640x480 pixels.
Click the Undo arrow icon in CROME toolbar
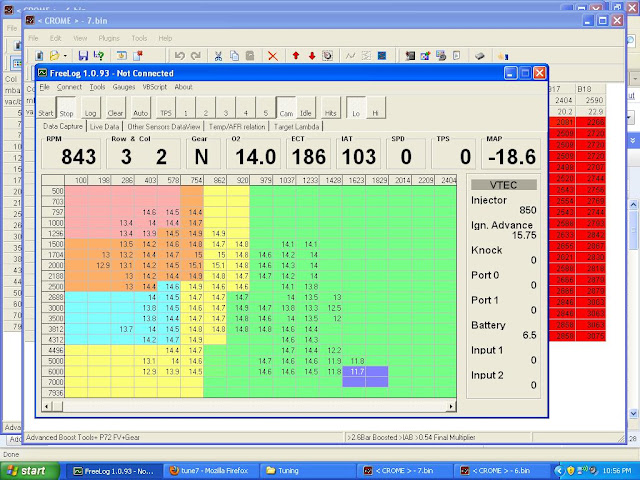tap(179, 55)
